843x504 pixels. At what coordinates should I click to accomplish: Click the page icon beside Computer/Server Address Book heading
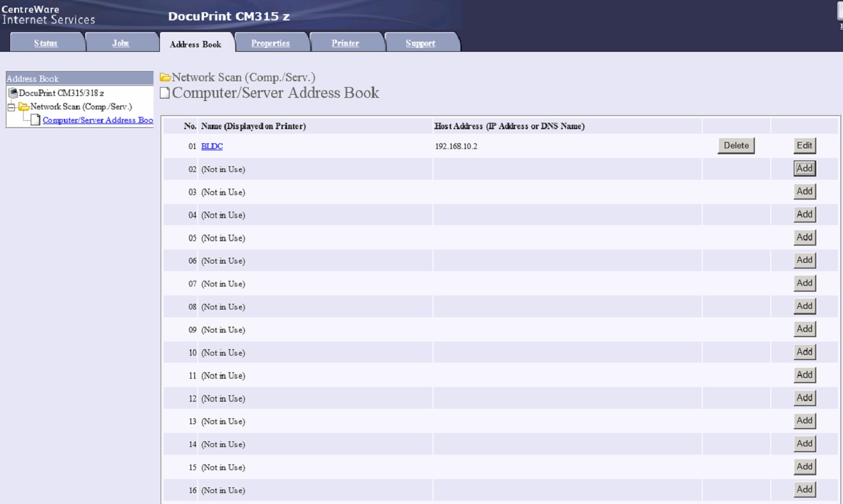(x=165, y=93)
